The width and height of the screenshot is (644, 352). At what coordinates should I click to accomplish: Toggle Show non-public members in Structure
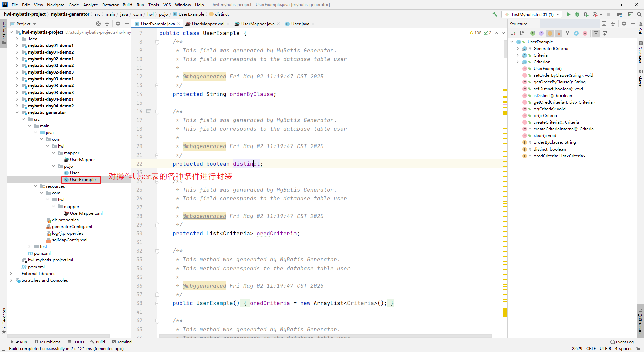(559, 33)
